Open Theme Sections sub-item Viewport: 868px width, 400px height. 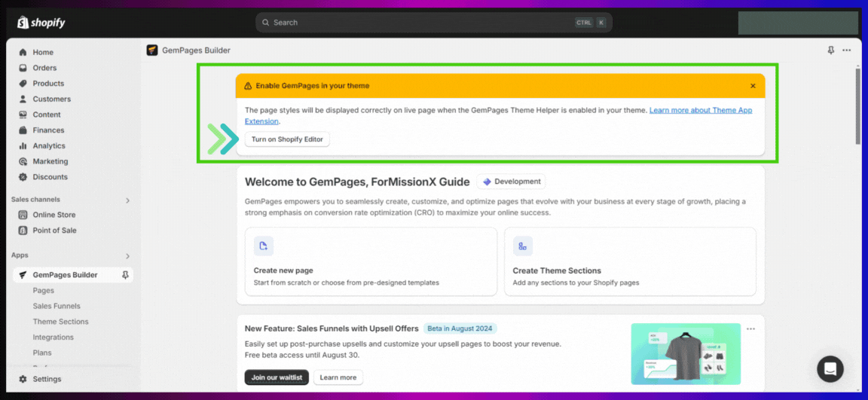[60, 322]
